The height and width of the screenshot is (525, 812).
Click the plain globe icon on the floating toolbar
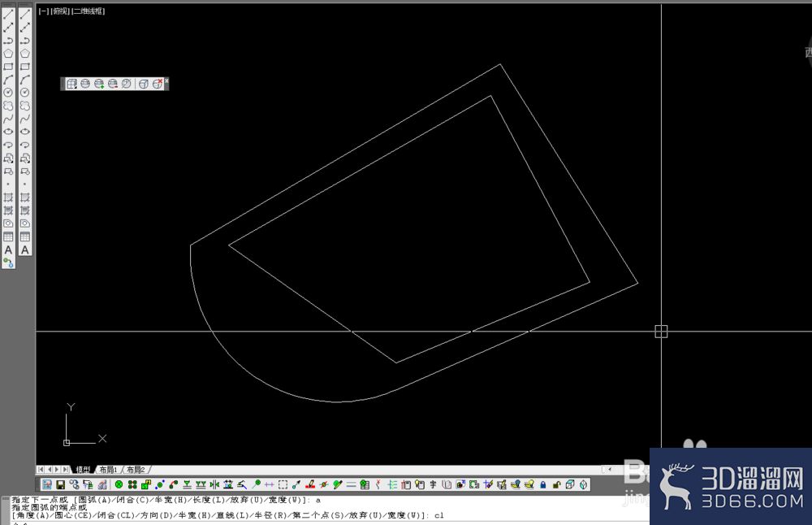click(x=85, y=84)
